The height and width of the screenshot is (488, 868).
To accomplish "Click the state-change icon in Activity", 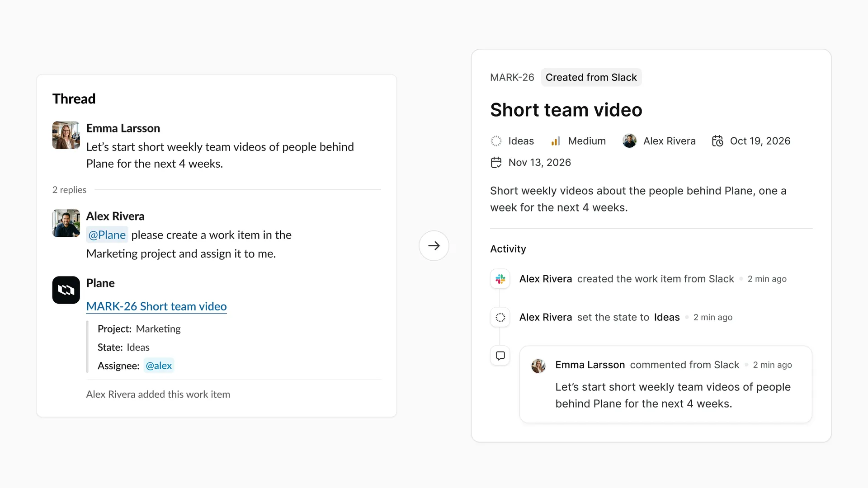I will [500, 317].
